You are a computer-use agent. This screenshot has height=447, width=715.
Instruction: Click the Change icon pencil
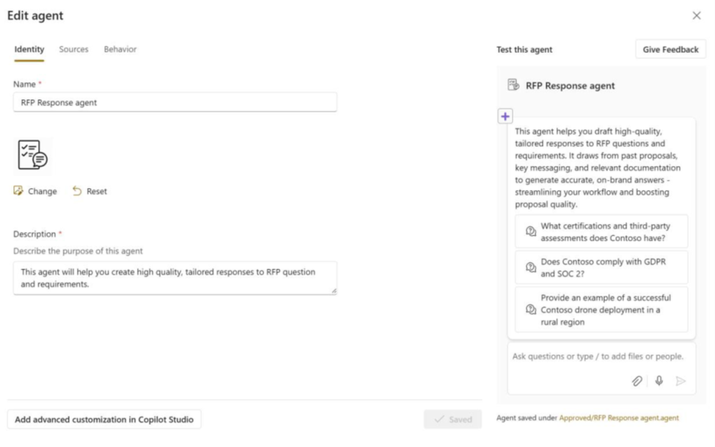[x=18, y=191]
